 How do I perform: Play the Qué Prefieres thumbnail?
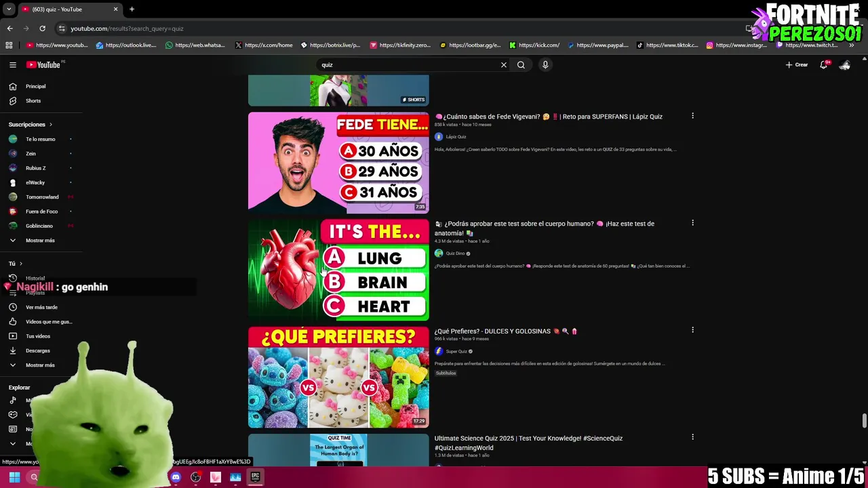pos(338,377)
